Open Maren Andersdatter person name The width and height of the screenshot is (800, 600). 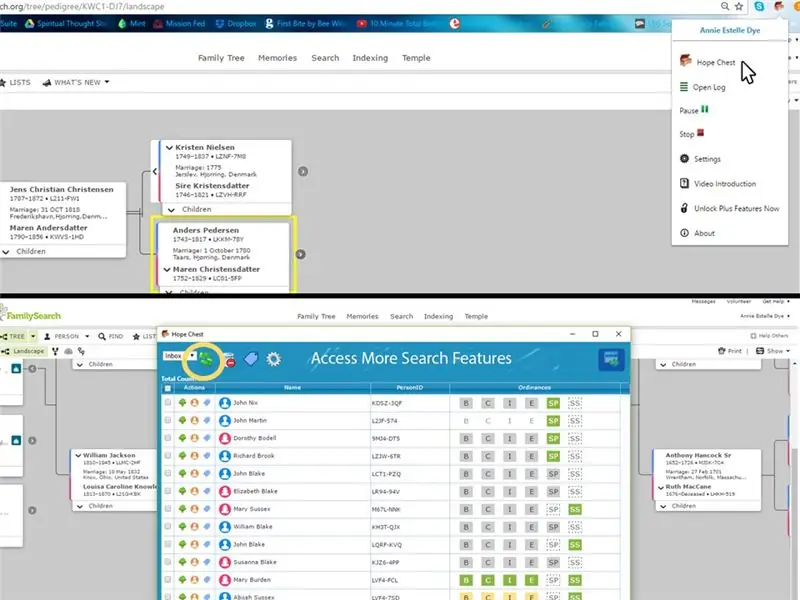tap(48, 228)
